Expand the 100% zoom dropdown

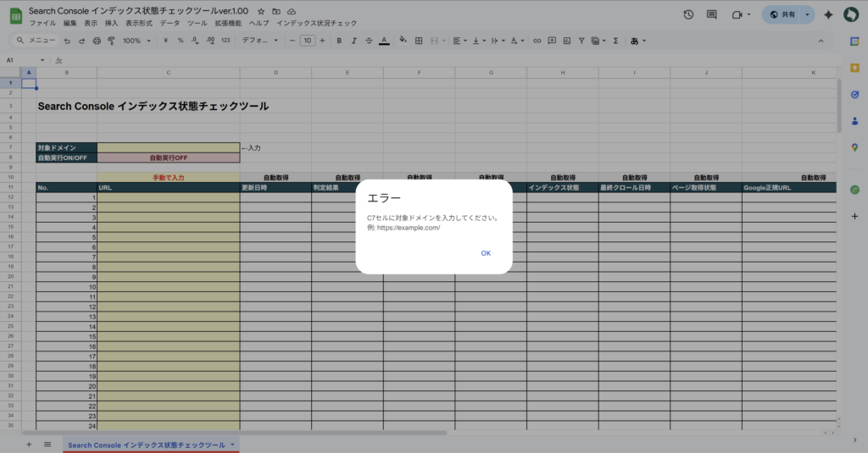tap(136, 41)
